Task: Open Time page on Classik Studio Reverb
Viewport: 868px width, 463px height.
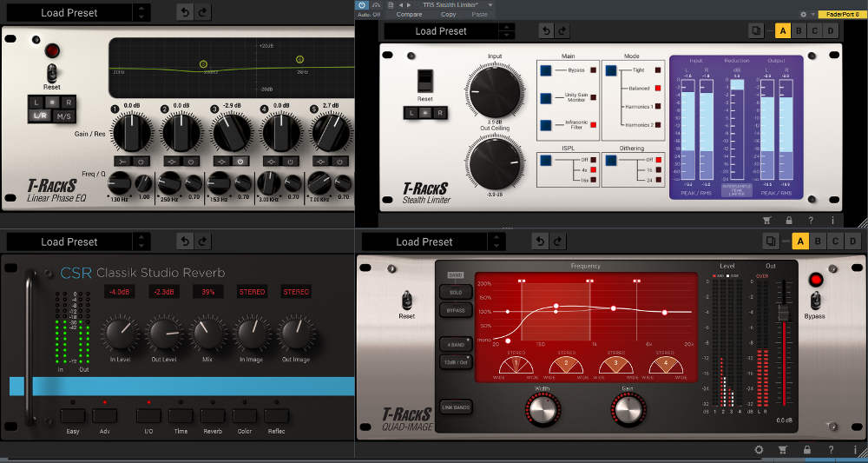Action: (x=181, y=416)
